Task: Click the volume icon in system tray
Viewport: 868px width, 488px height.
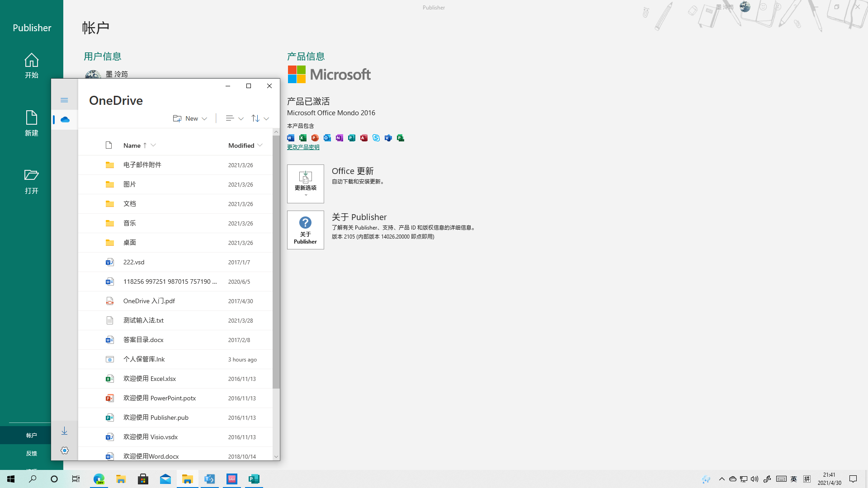Action: pyautogui.click(x=755, y=479)
